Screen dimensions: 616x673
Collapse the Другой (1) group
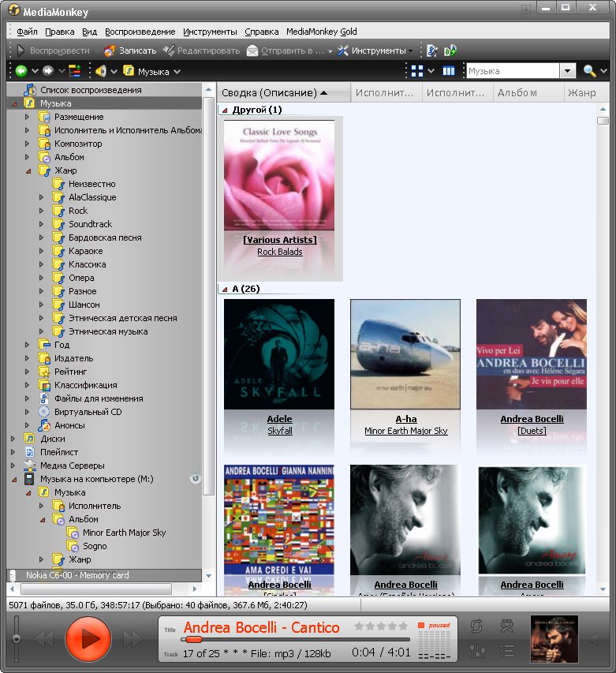[x=224, y=110]
